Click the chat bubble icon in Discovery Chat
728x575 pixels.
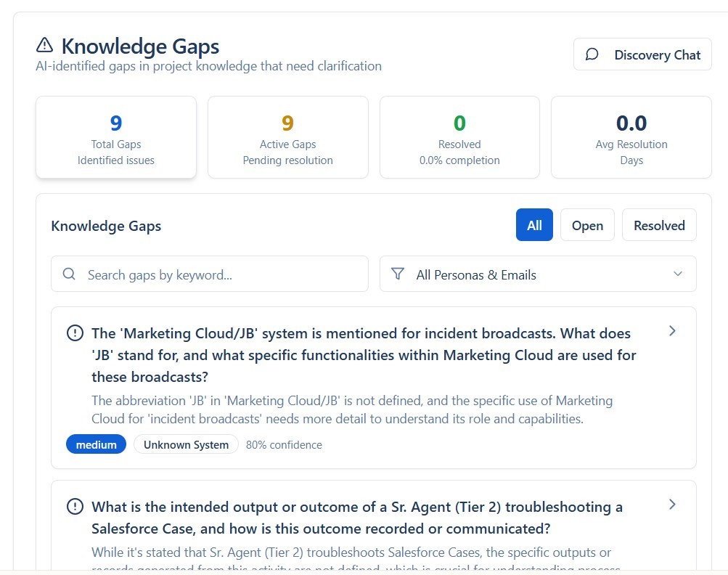tap(592, 54)
